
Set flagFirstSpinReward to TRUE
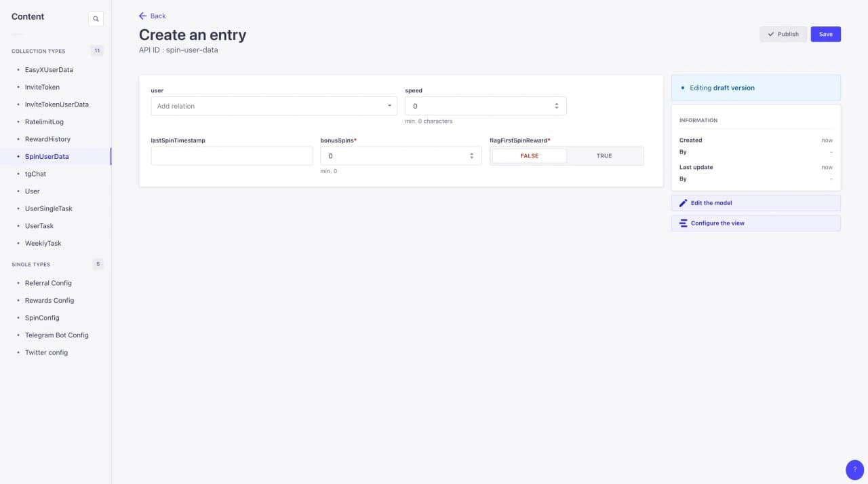(604, 156)
